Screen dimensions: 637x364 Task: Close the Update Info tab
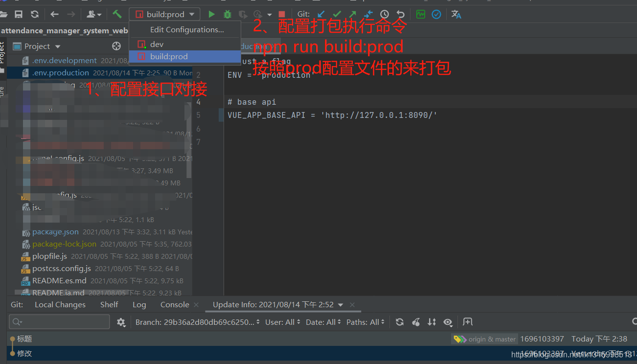pyautogui.click(x=352, y=305)
